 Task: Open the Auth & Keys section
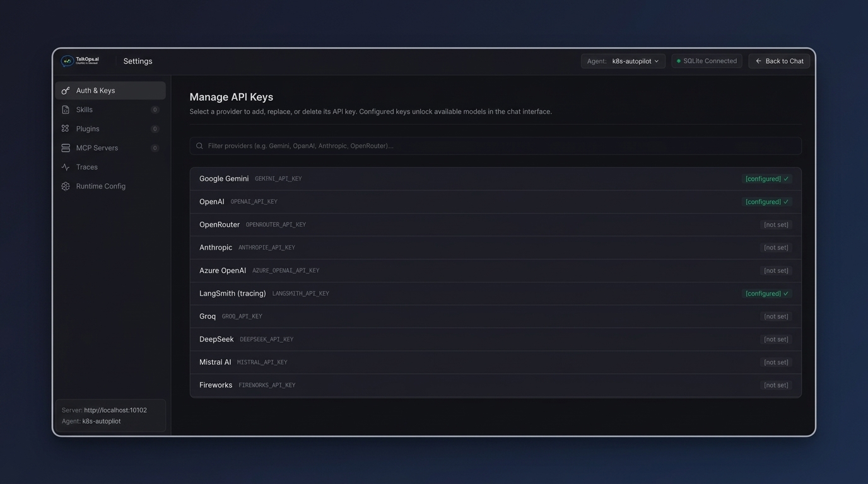click(110, 91)
